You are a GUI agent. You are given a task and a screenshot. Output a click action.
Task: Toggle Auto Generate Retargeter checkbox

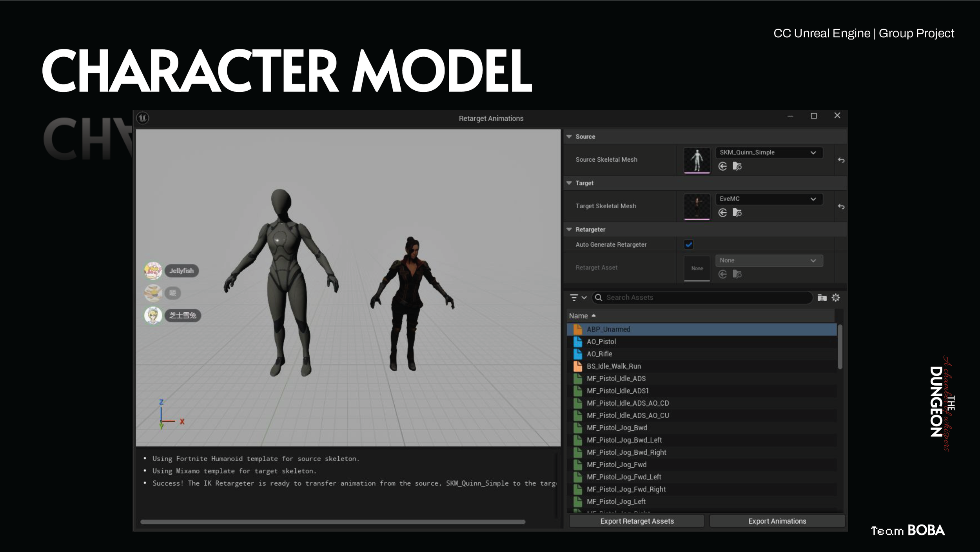pyautogui.click(x=689, y=244)
